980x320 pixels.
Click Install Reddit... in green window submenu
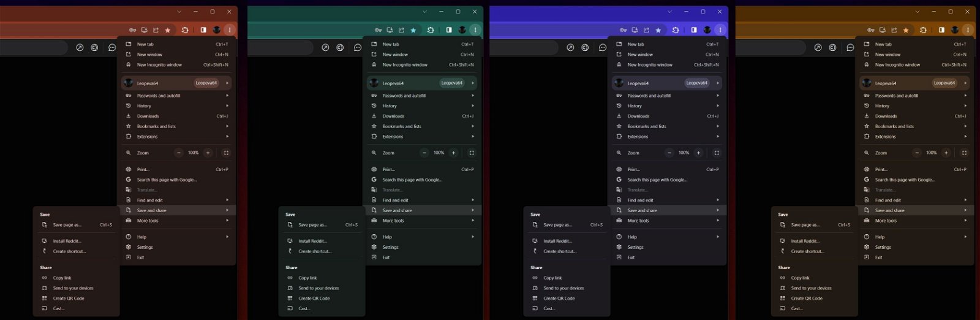[x=322, y=241]
